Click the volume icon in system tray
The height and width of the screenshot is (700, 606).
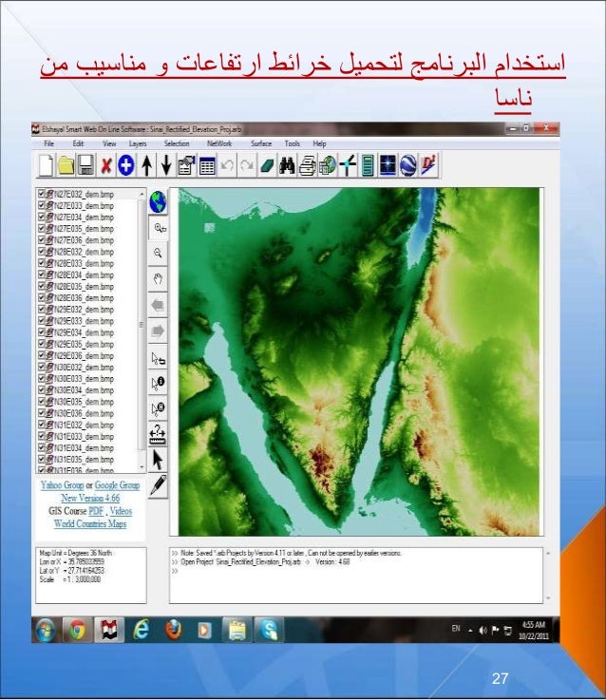pos(483,631)
